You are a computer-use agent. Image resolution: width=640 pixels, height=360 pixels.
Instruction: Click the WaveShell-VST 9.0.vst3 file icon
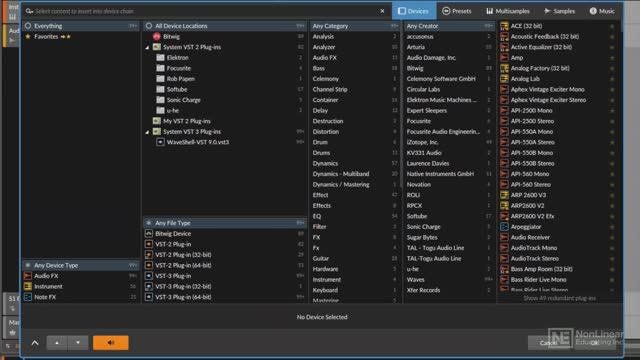point(160,142)
